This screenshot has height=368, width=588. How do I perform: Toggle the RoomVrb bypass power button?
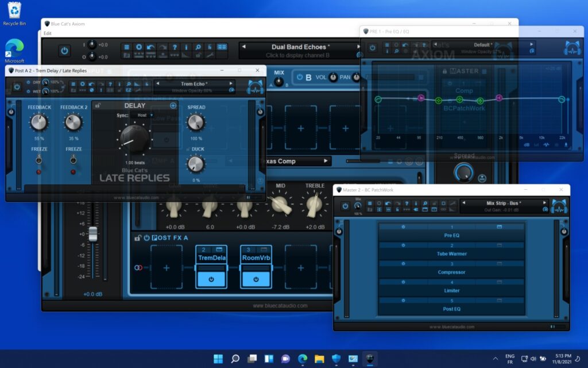click(255, 279)
